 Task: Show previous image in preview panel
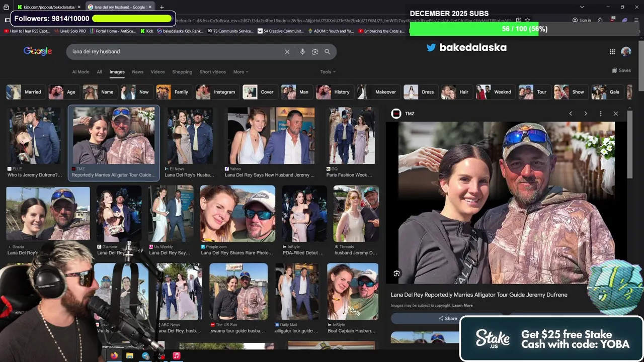point(571,114)
